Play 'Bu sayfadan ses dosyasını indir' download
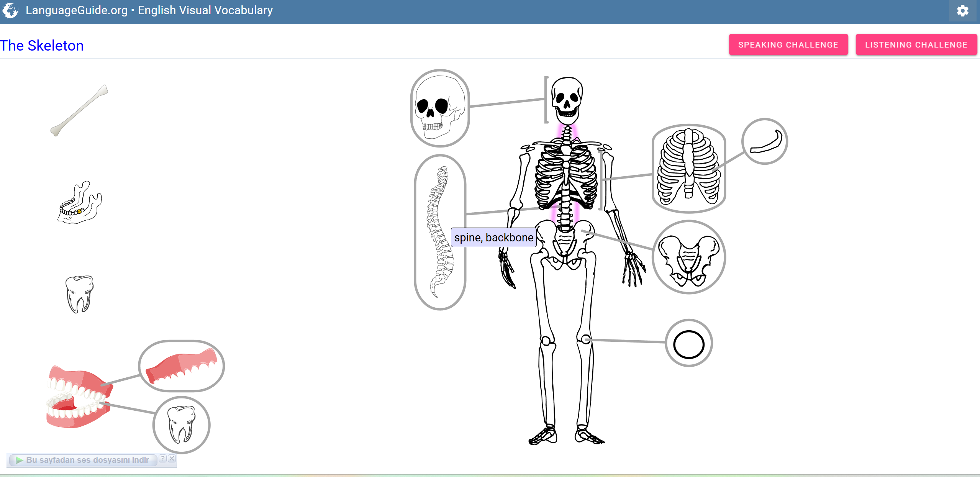The height and width of the screenshot is (477, 980). 82,460
